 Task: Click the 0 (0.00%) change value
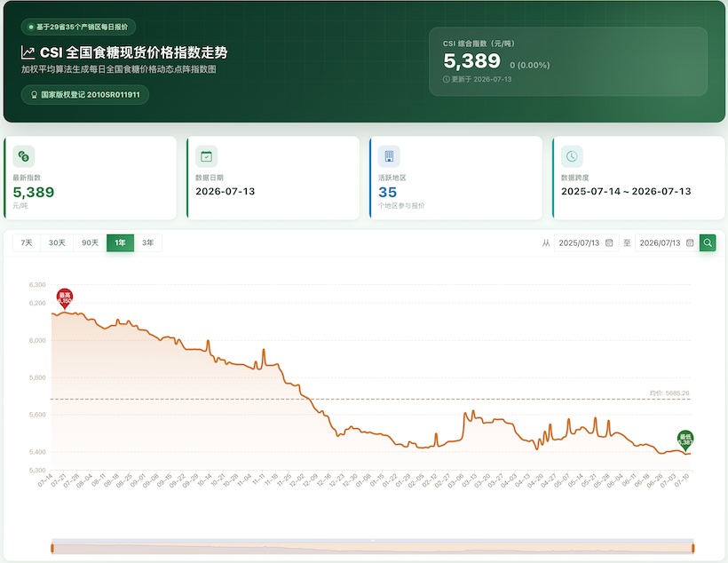(x=530, y=66)
